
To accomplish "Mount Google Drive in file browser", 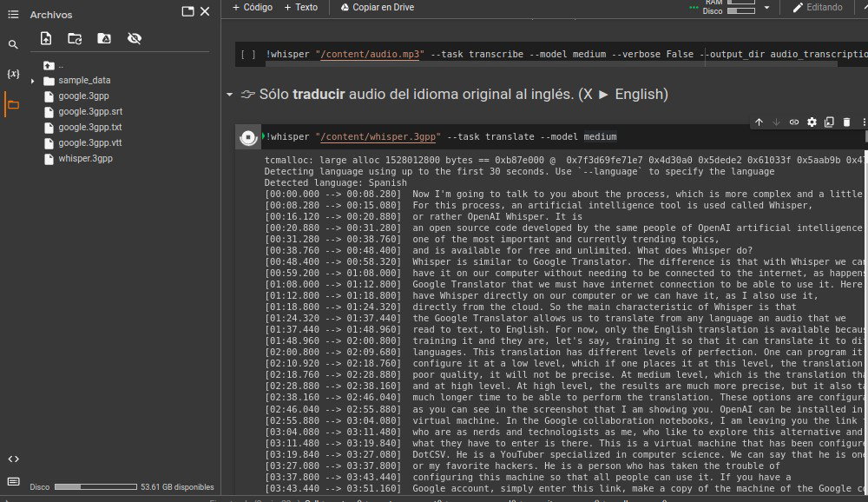I will [x=104, y=38].
